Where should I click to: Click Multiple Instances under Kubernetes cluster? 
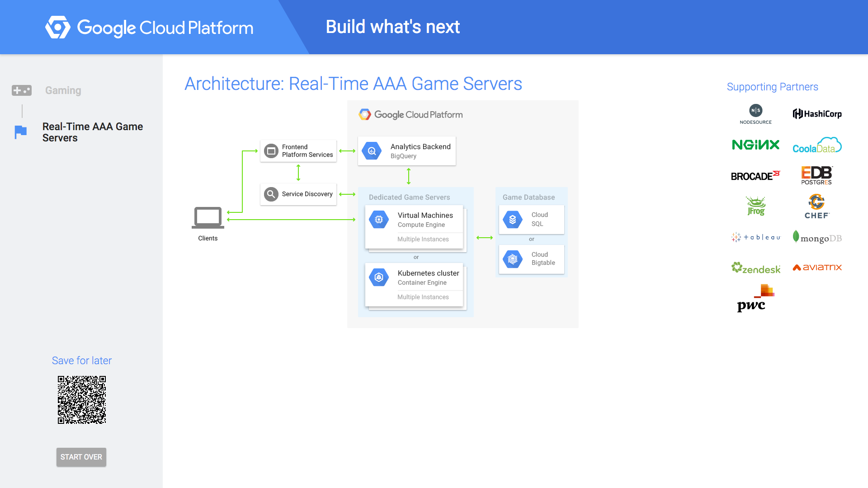click(423, 297)
